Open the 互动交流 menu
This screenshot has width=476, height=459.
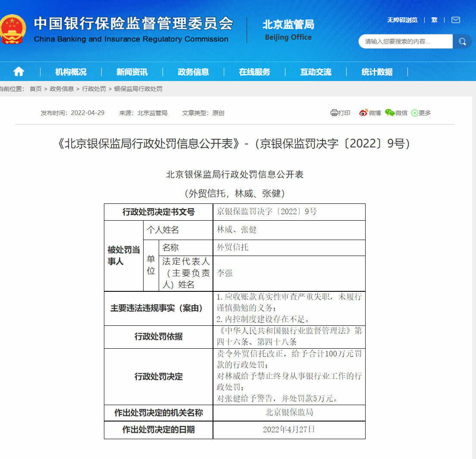pyautogui.click(x=316, y=72)
